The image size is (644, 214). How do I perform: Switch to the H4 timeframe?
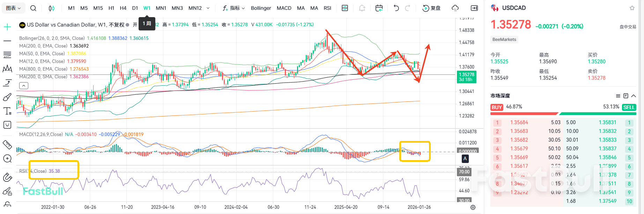(123, 8)
